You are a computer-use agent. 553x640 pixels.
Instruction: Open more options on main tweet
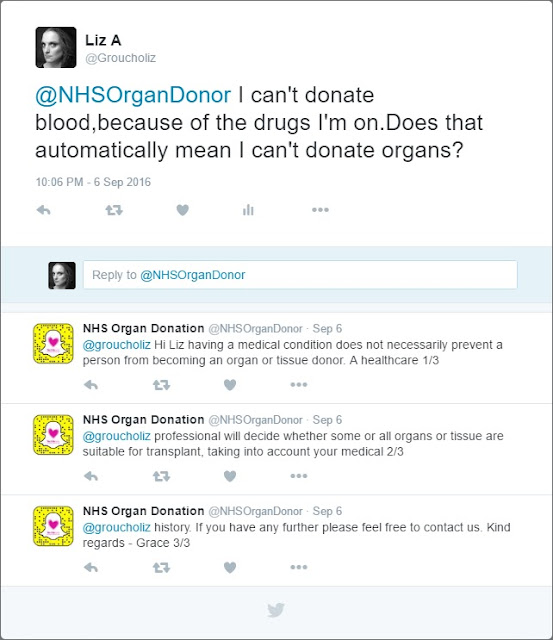pos(320,210)
